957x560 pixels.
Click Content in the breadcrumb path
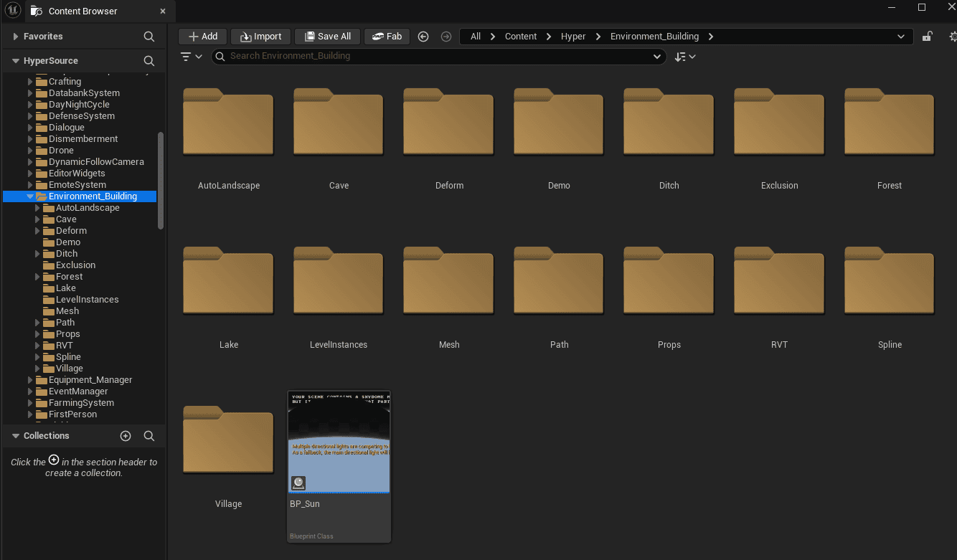(521, 37)
